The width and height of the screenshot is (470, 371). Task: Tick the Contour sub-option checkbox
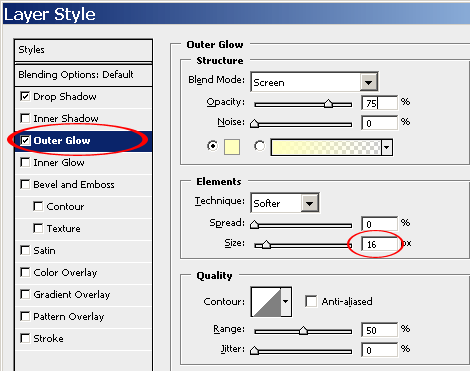coord(38,206)
